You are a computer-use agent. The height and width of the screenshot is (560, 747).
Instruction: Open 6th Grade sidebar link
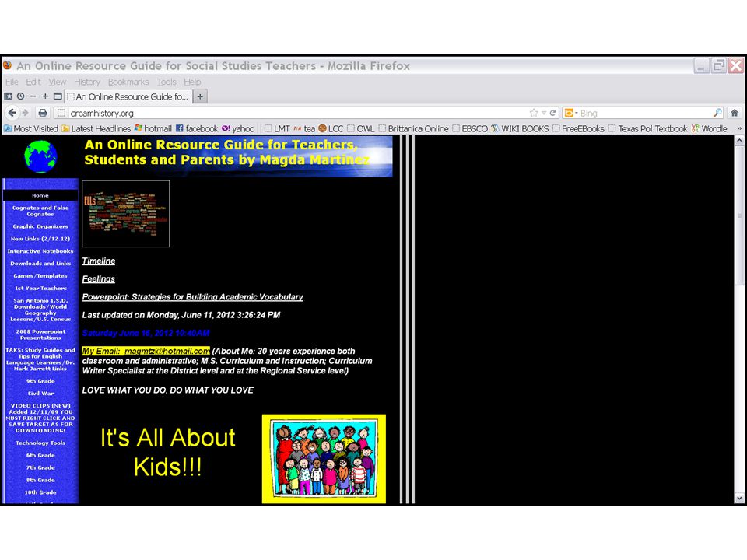click(40, 455)
